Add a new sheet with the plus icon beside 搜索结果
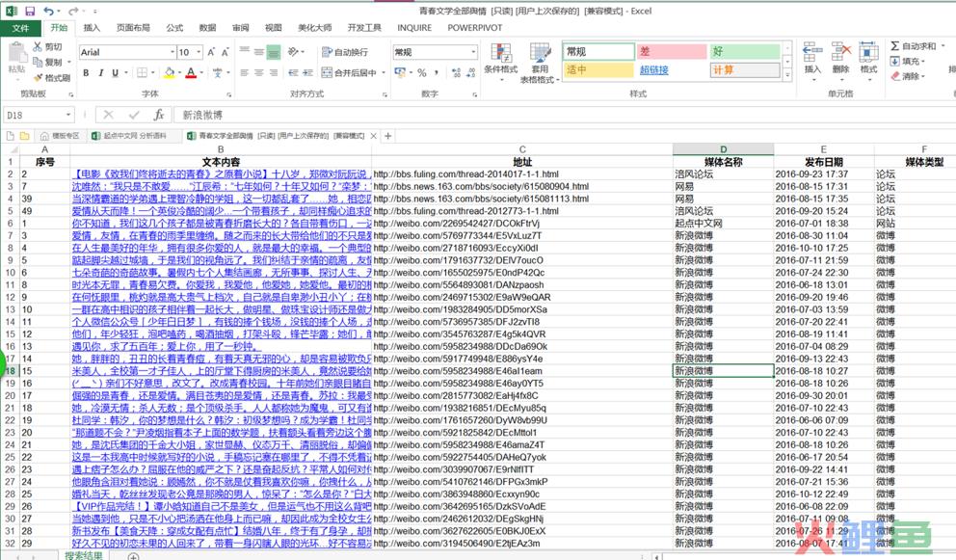The image size is (956, 560). (133, 556)
